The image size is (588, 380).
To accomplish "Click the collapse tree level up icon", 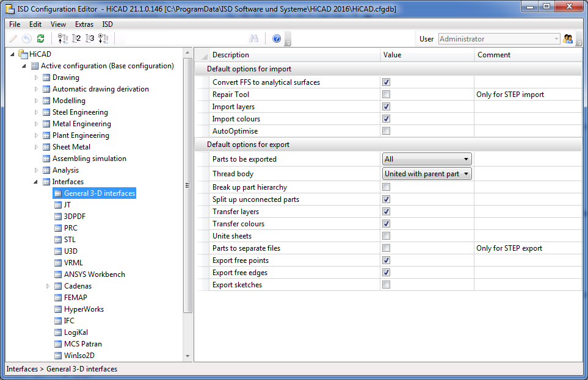I will click(62, 39).
